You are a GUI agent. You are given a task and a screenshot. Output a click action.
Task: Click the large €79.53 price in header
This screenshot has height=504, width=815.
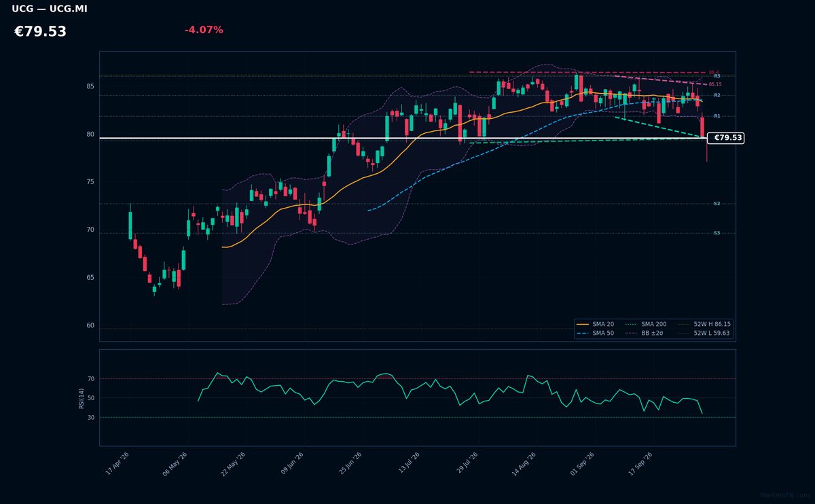[41, 32]
